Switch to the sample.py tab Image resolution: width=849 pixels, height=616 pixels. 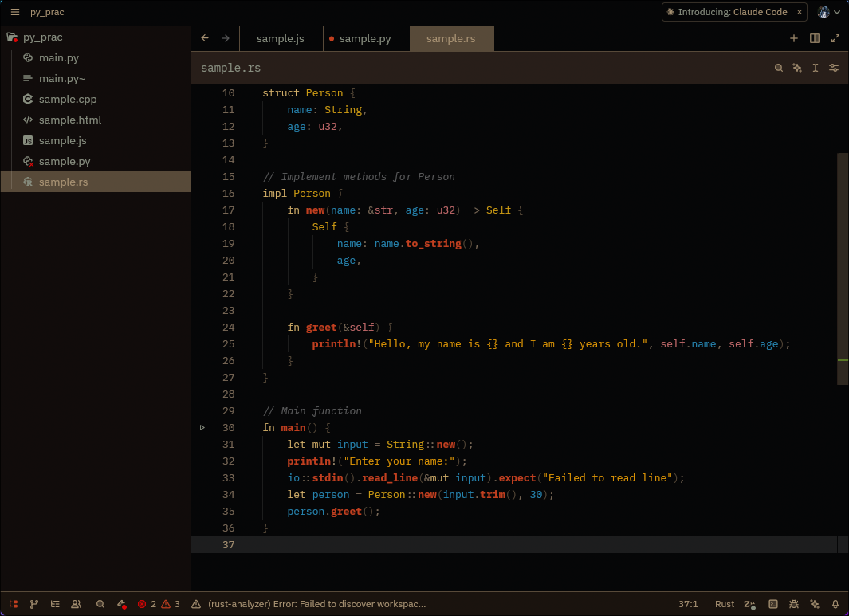[365, 39]
